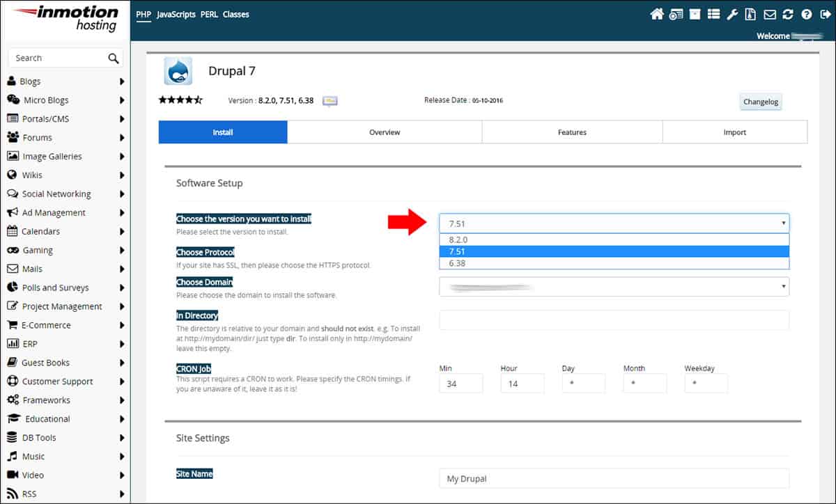Select highlighted version 7.51 option

pos(614,251)
